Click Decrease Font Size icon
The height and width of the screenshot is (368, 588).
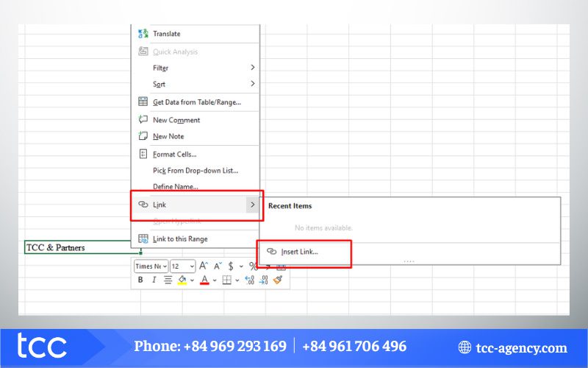(218, 266)
